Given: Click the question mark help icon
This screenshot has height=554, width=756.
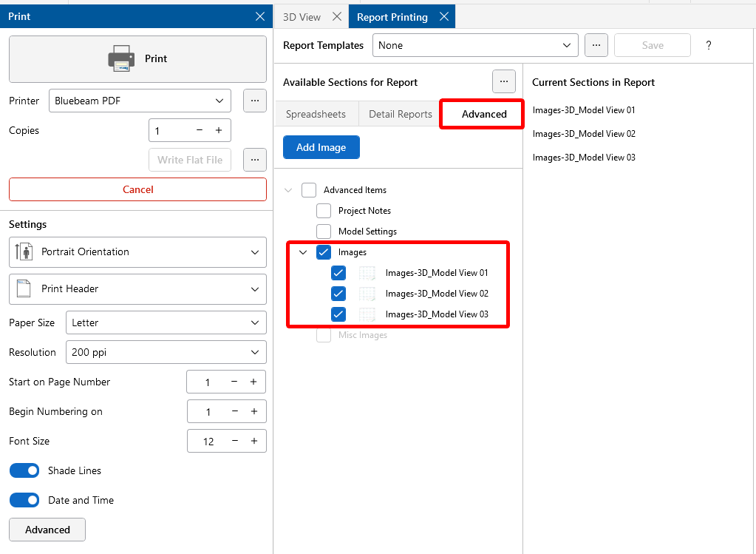Looking at the screenshot, I should (708, 45).
